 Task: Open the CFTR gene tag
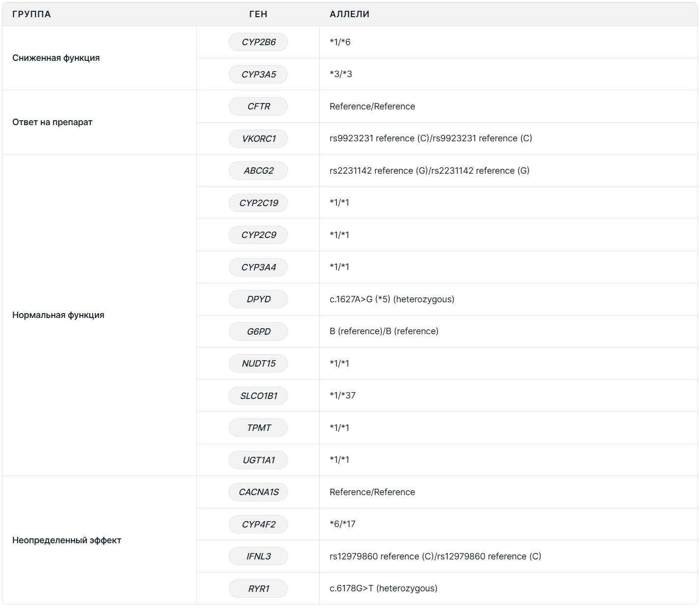click(258, 106)
